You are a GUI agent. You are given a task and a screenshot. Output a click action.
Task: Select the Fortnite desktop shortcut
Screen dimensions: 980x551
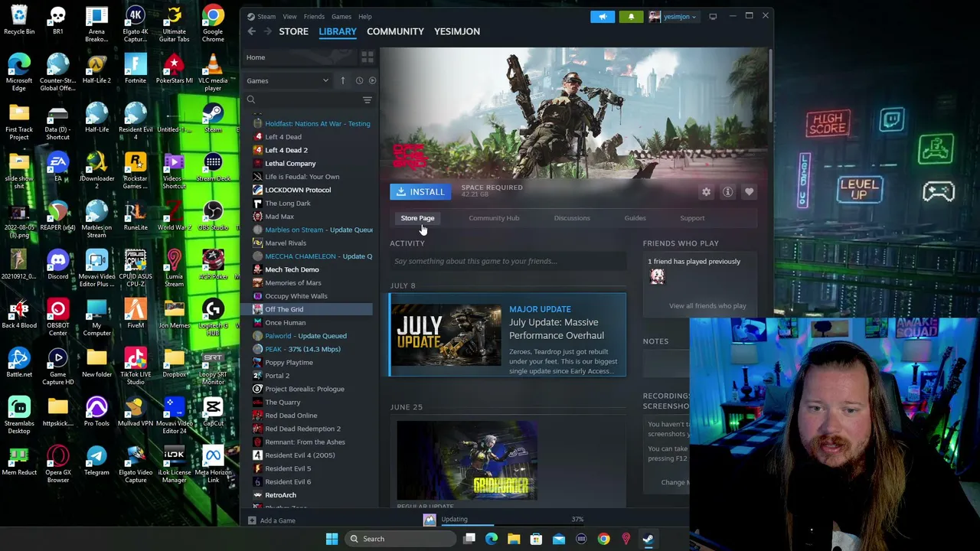coord(135,70)
